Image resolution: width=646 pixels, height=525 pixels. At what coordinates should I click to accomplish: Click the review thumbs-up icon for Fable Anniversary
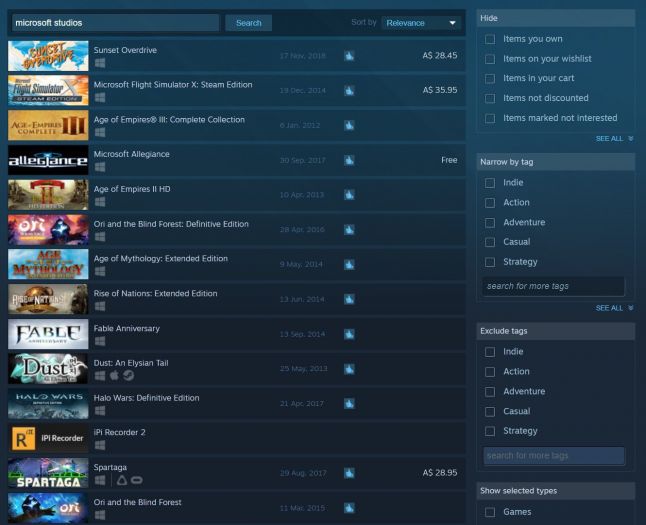pos(349,335)
